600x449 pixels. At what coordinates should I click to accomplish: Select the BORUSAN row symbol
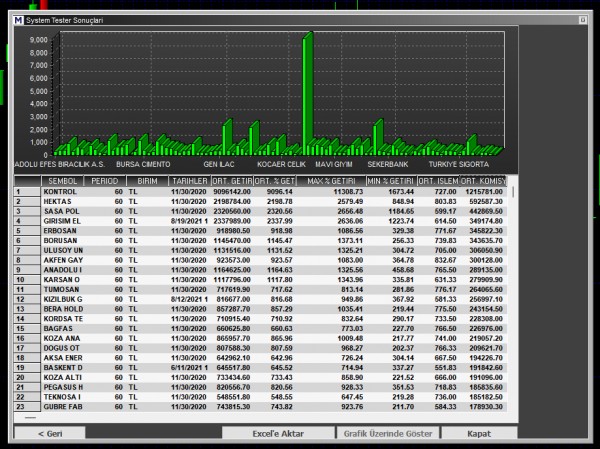(60, 240)
